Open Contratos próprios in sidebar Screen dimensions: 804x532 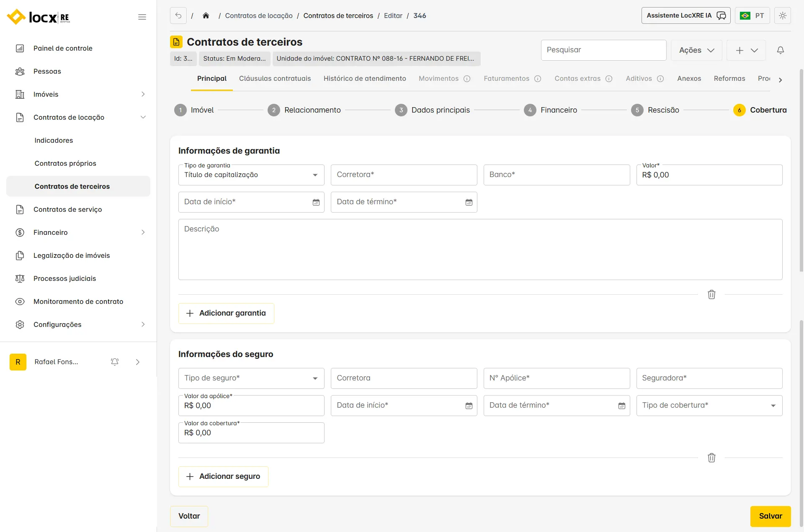click(x=65, y=163)
